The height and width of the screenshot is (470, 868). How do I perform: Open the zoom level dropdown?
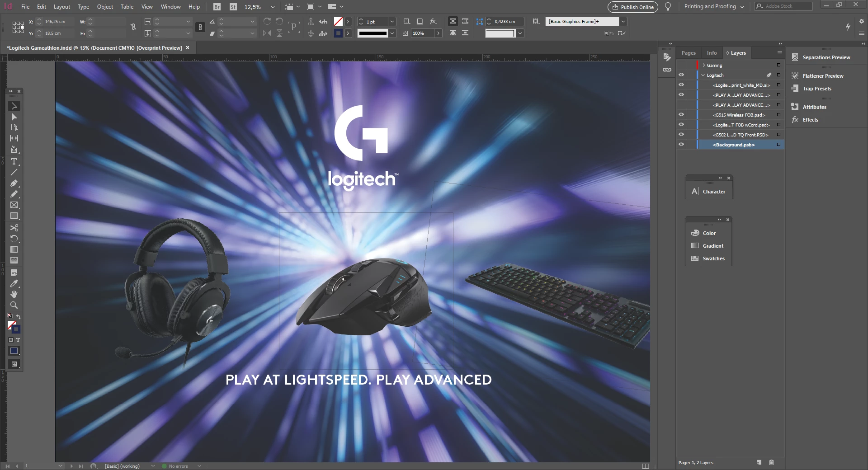[273, 7]
